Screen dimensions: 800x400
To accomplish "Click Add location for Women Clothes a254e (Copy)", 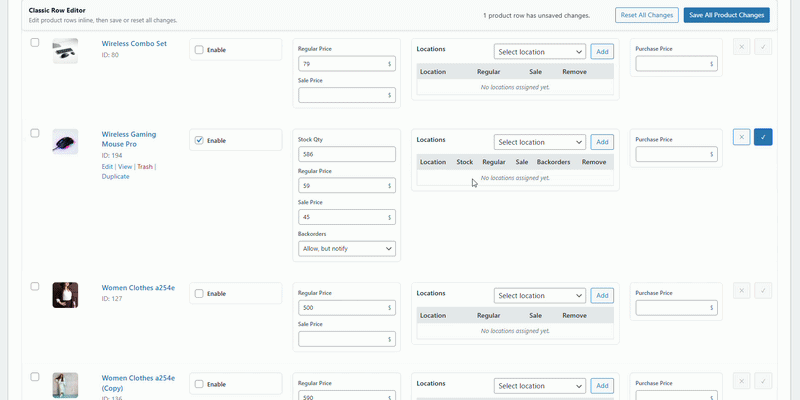I will [x=602, y=386].
